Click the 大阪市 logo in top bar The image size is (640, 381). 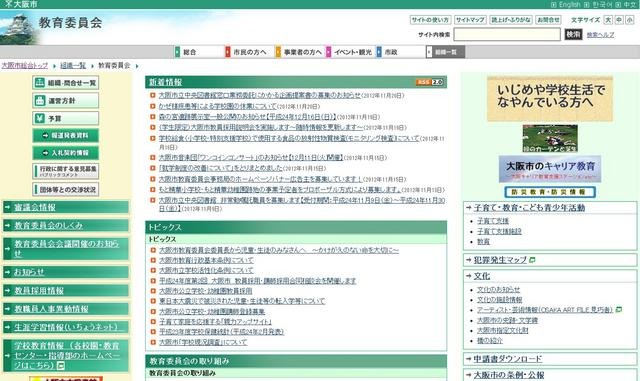20,4
